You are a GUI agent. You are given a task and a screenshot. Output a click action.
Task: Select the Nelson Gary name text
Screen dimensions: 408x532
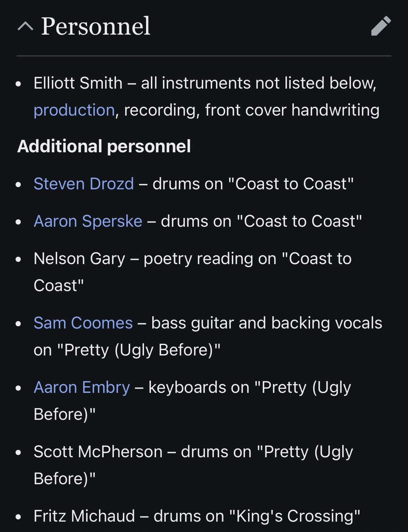click(79, 259)
